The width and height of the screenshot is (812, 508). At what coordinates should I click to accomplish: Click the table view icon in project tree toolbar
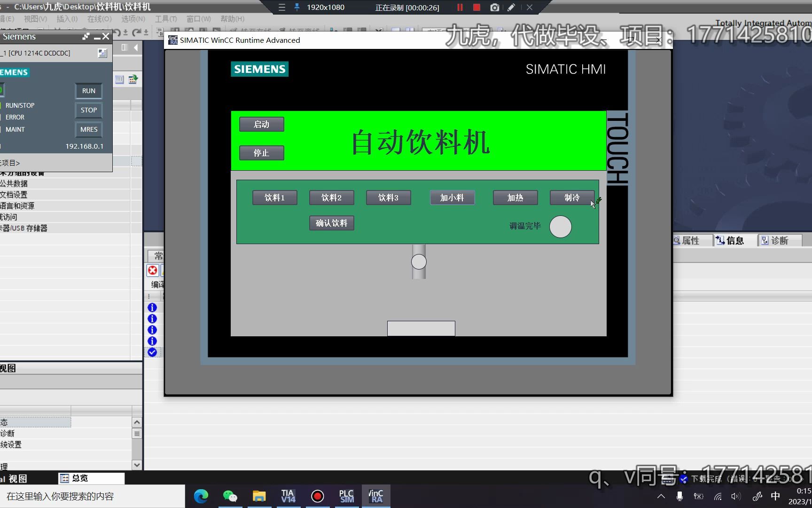click(120, 79)
